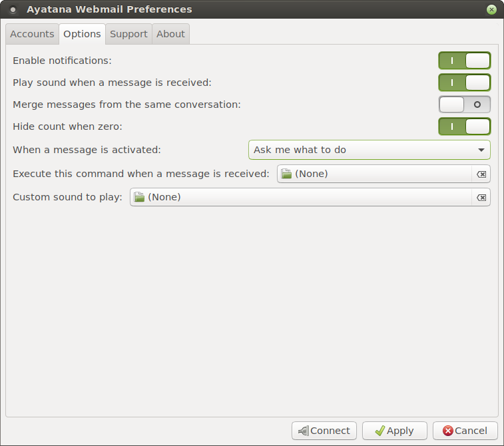Open the 'Ask me what to do' dropdown

point(370,150)
